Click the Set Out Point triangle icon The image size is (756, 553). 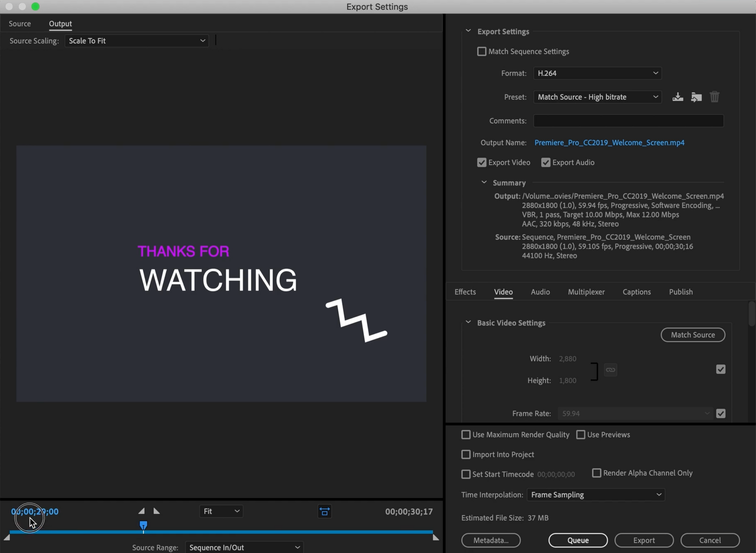156,511
